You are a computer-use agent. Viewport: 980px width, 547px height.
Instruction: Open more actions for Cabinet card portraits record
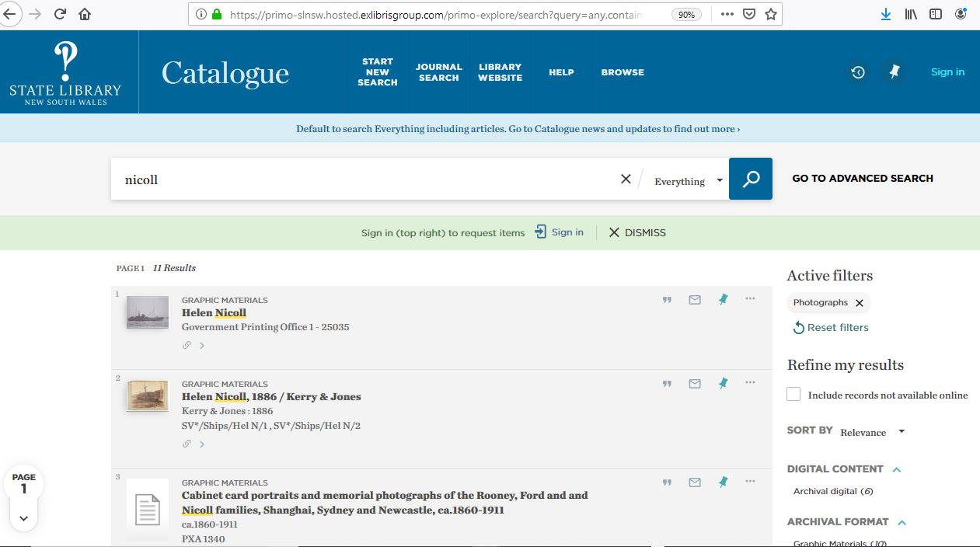tap(750, 482)
